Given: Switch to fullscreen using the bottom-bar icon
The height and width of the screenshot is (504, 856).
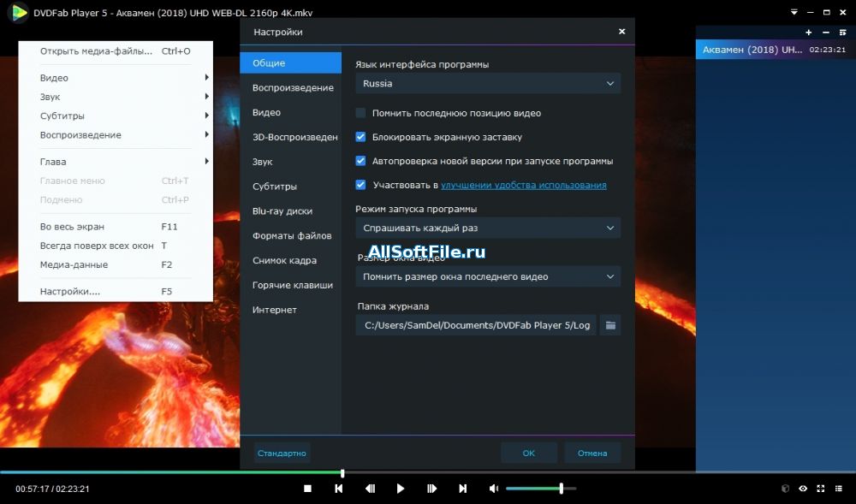Looking at the screenshot, I should point(821,489).
